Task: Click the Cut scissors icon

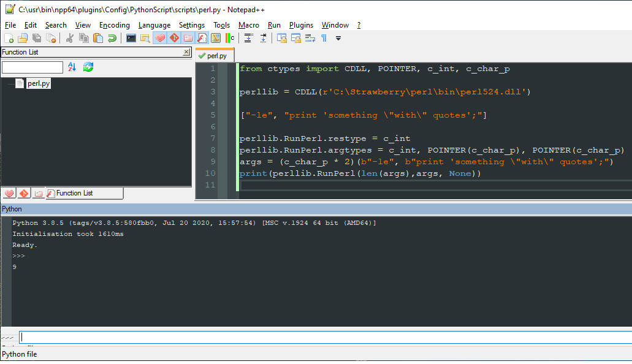Action: point(70,38)
